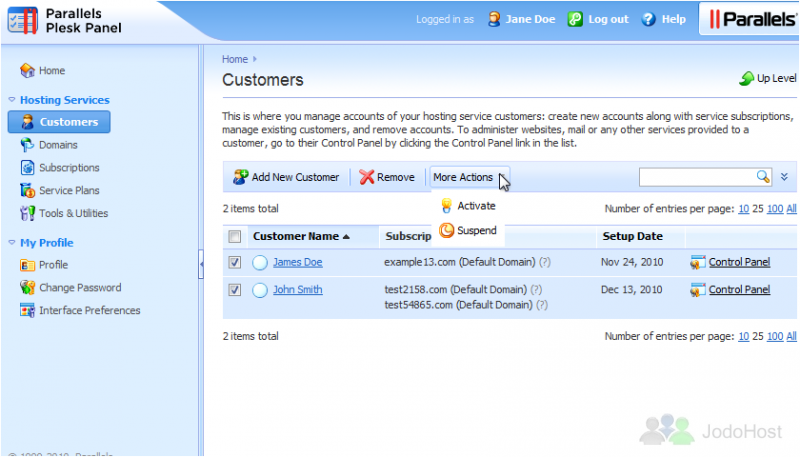Click Control Panel icon in James Doe row
This screenshot has height=457, width=800.
tap(697, 262)
